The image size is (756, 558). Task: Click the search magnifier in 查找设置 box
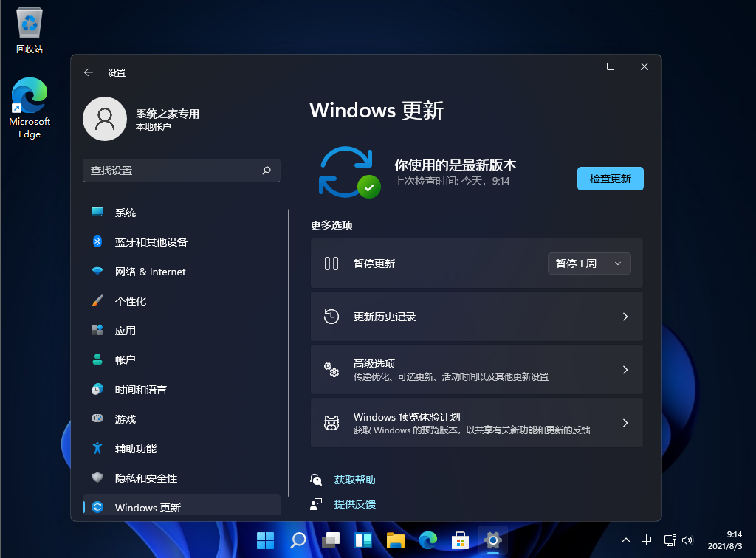tap(267, 170)
